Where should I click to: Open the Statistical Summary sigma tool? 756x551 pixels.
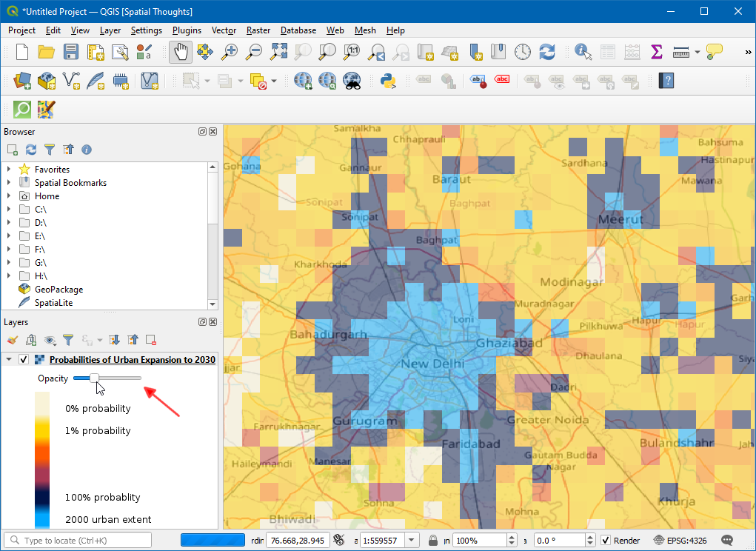coord(656,52)
